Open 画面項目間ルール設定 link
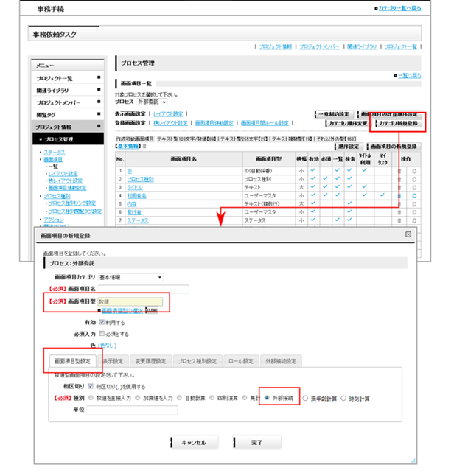 pos(265,122)
